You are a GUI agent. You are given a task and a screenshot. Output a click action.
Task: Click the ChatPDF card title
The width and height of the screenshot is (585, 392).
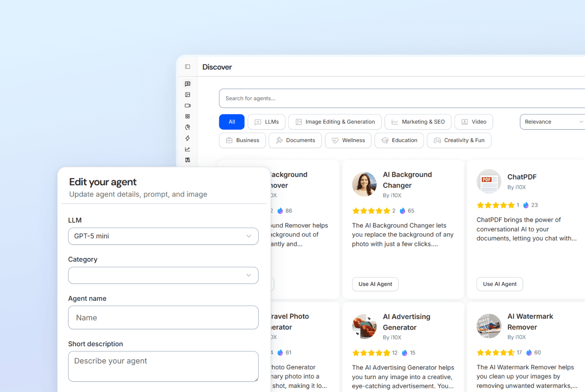click(x=522, y=177)
